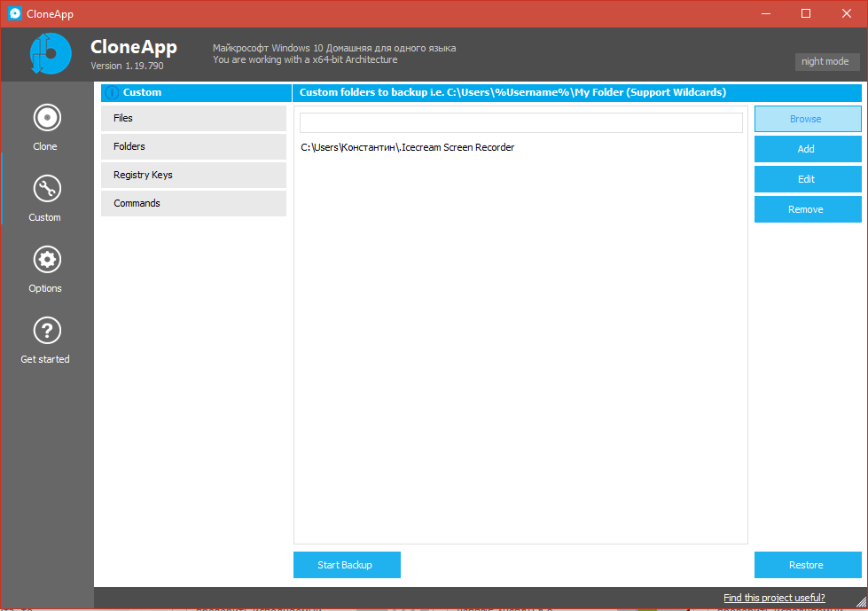
Task: Select the Icecream Screen Recorder folder entry
Action: (408, 147)
